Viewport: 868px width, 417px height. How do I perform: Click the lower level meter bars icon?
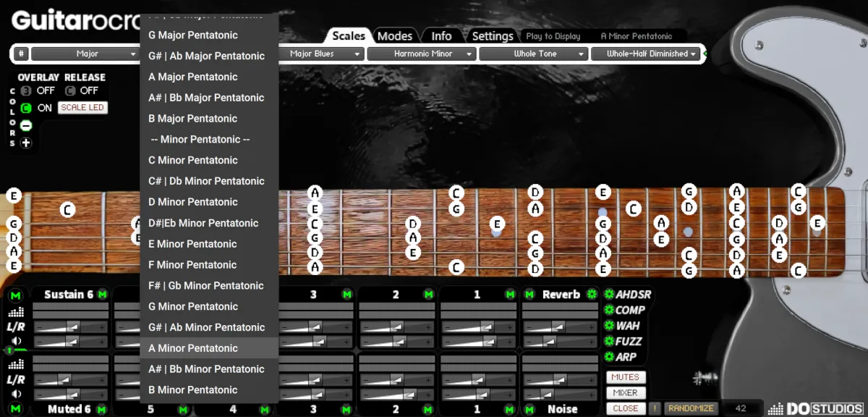[x=16, y=365]
